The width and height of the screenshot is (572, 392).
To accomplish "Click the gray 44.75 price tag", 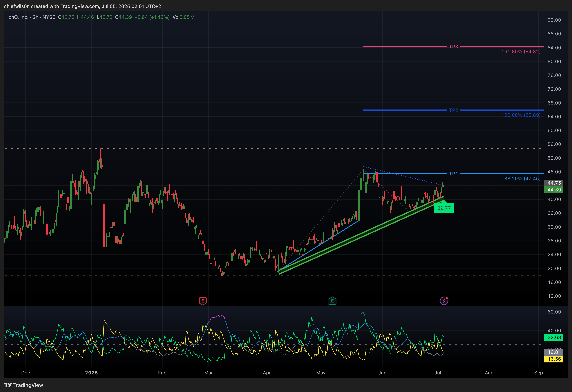I will [554, 183].
